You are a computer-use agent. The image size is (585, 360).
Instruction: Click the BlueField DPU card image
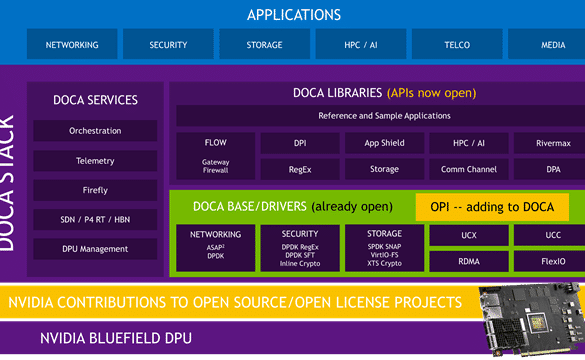[532, 320]
